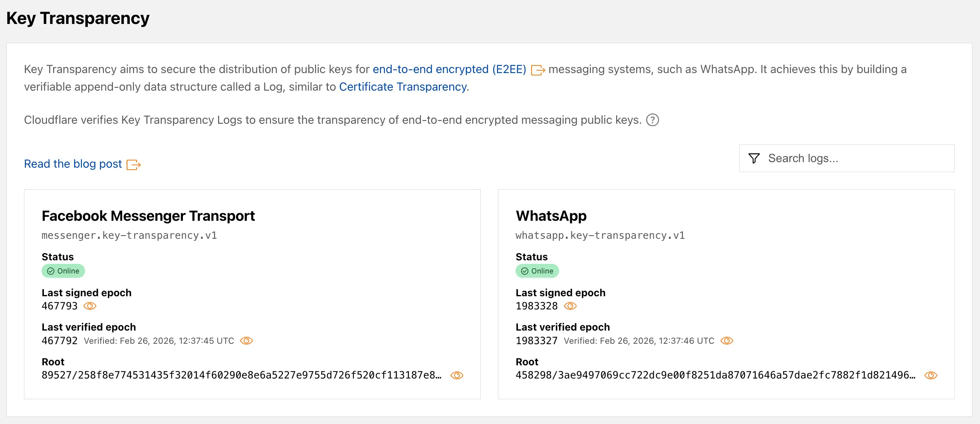The width and height of the screenshot is (980, 424).
Task: Click Read the blog post
Action: (73, 164)
